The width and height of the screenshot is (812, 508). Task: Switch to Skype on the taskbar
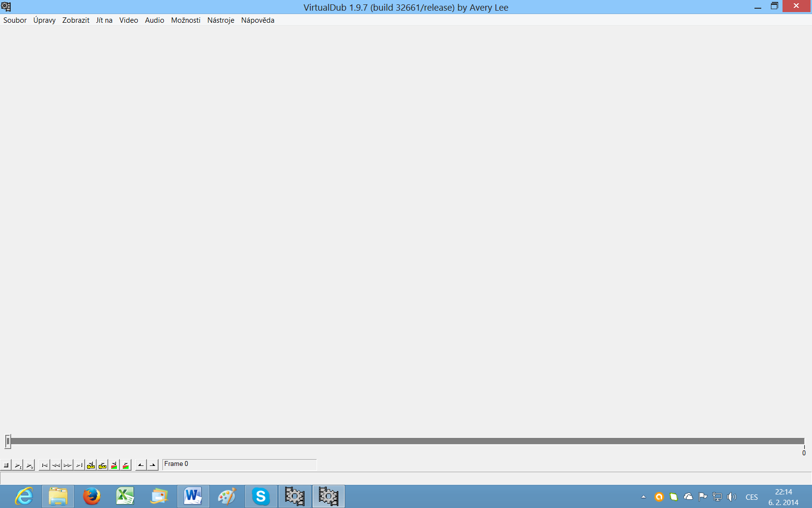pos(261,496)
